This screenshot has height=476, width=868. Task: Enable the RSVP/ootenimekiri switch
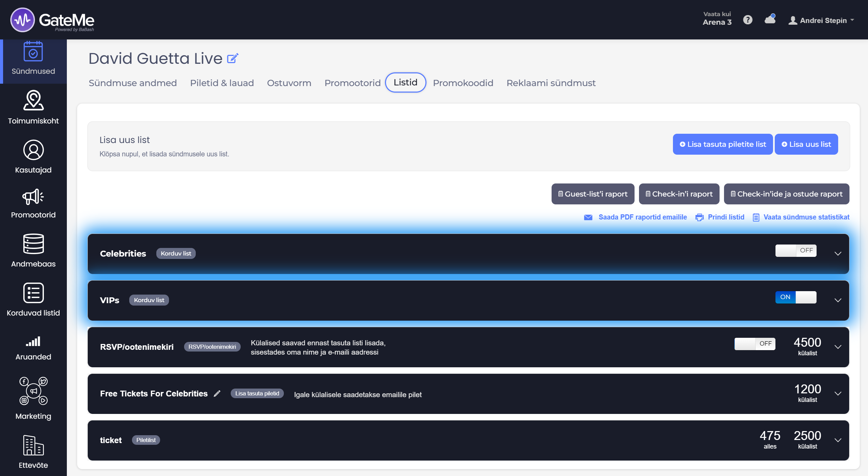pos(755,344)
